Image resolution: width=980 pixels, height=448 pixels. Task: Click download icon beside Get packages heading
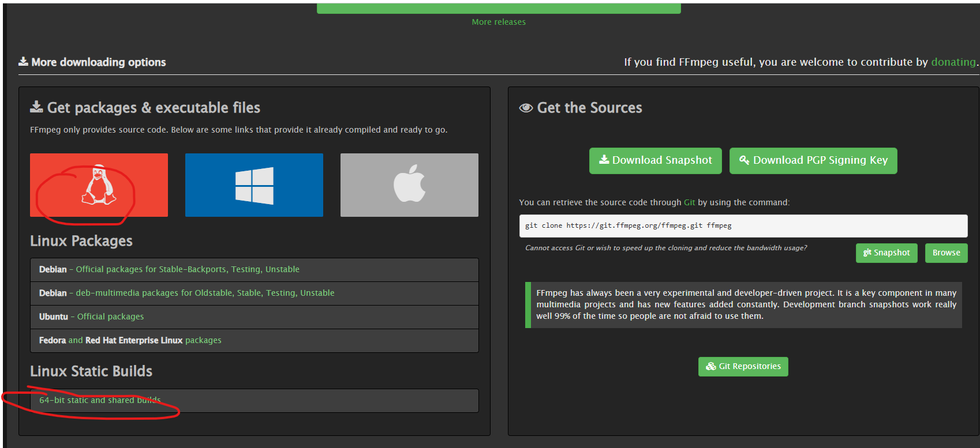click(36, 107)
